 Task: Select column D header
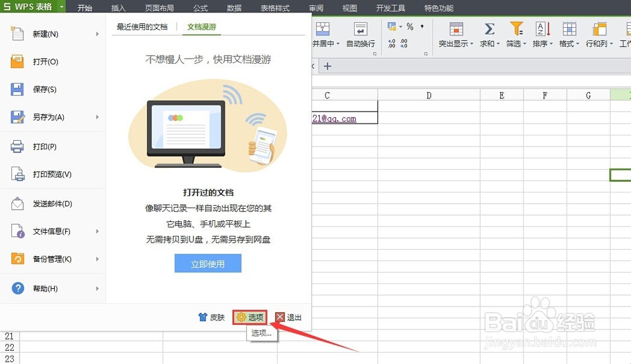point(428,95)
